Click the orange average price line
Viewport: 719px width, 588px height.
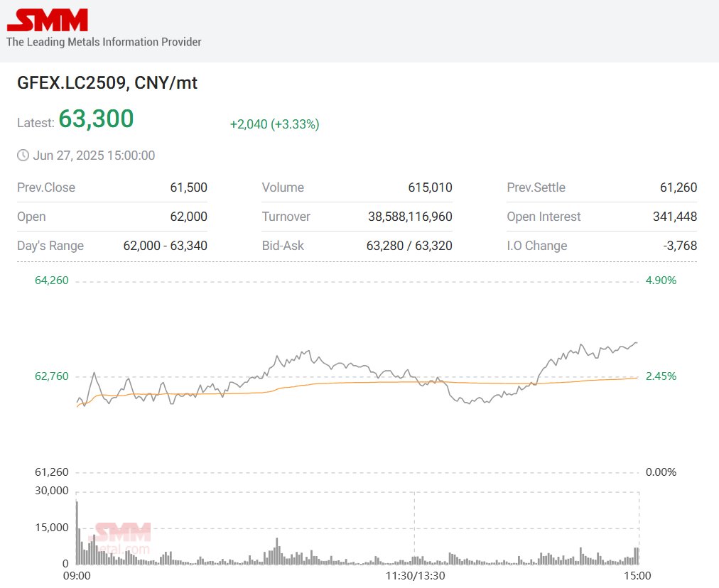tap(357, 383)
